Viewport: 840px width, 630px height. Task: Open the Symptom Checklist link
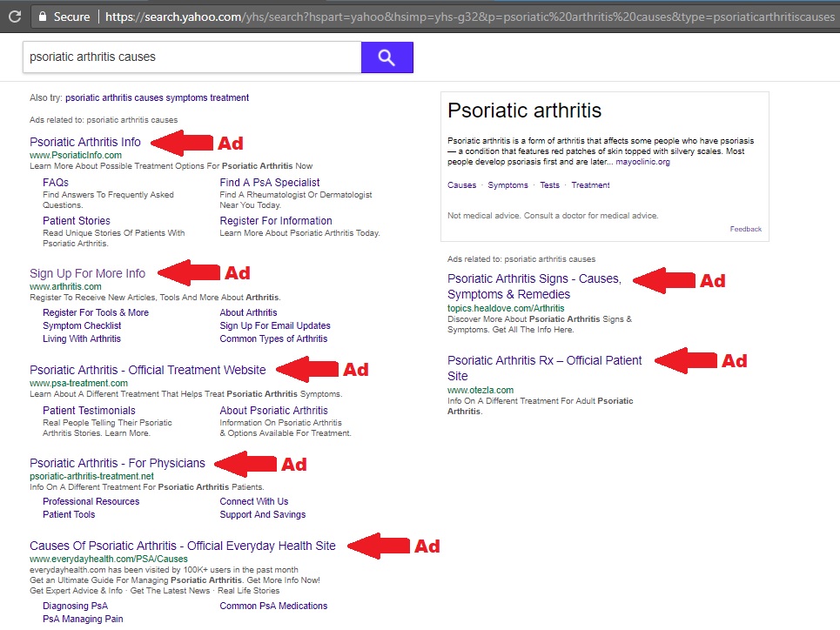82,325
